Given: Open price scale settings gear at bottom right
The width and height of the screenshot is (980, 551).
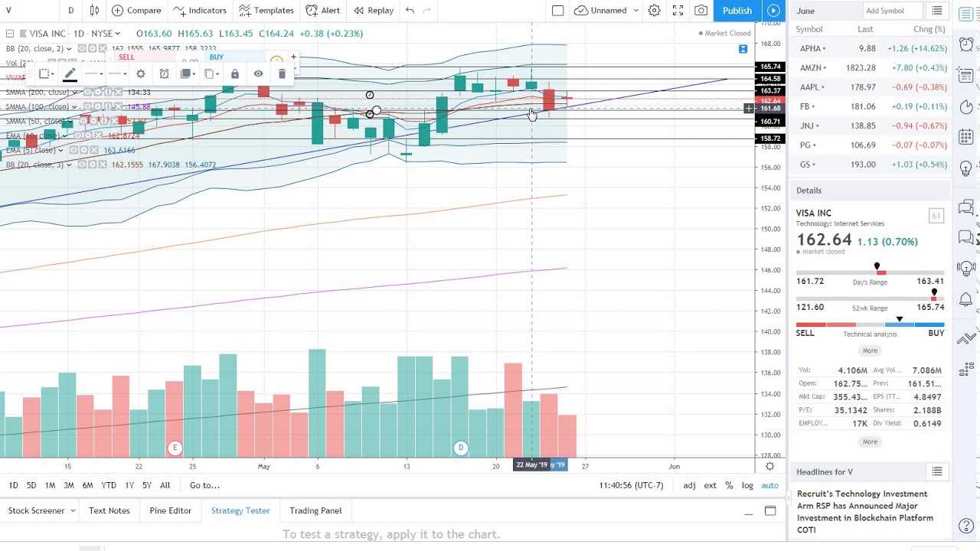Looking at the screenshot, I should (x=769, y=466).
